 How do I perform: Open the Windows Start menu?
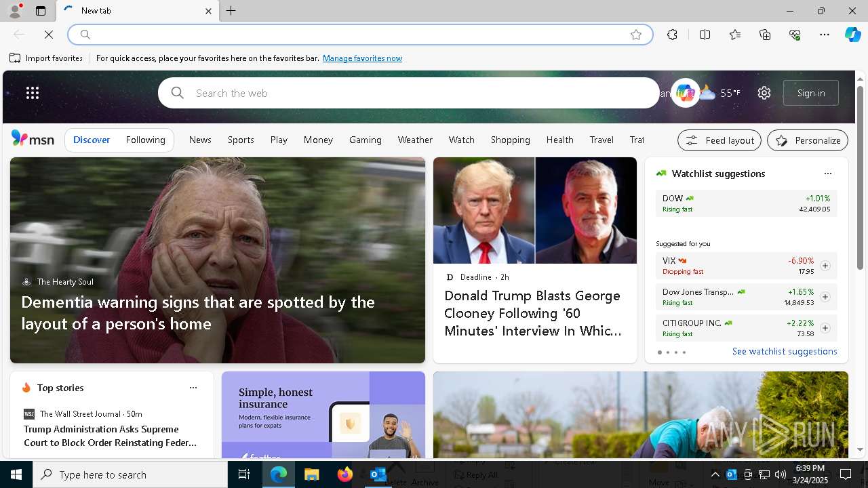tap(16, 474)
